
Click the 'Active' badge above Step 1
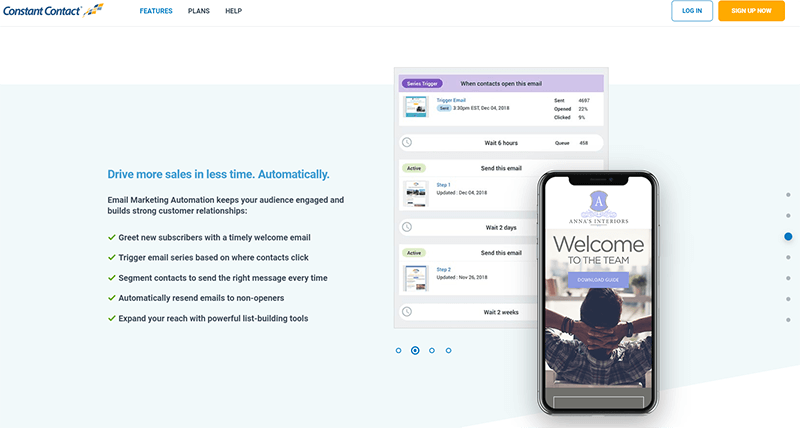coord(414,168)
